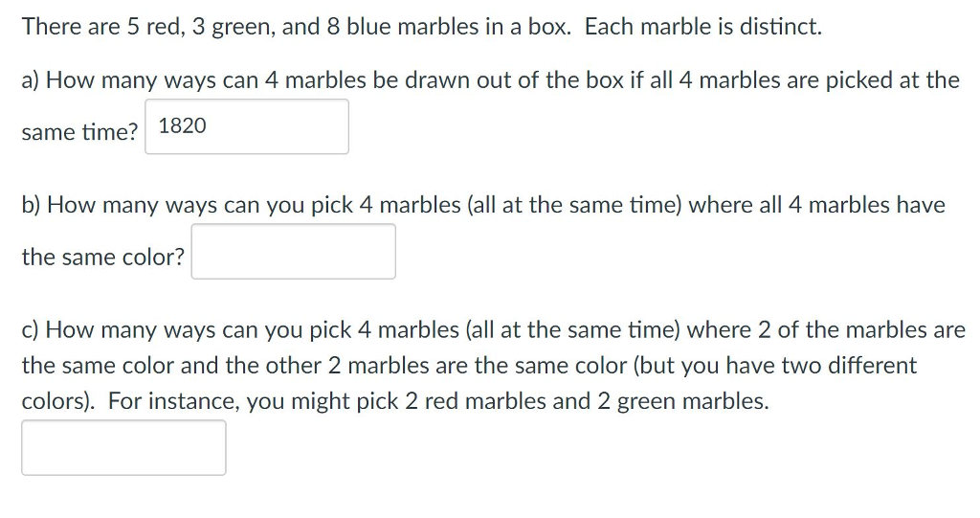
Task: Click 'the same color?' label beside part b box
Action: tap(103, 258)
